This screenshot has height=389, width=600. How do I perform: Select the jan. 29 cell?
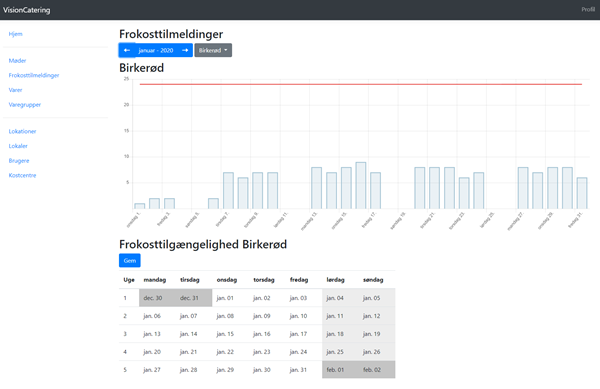pos(230,369)
